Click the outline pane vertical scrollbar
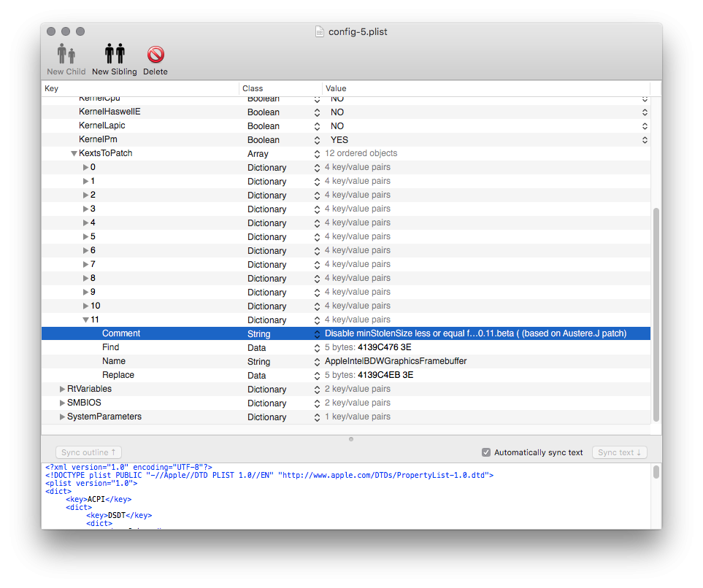The width and height of the screenshot is (703, 588). [656, 314]
